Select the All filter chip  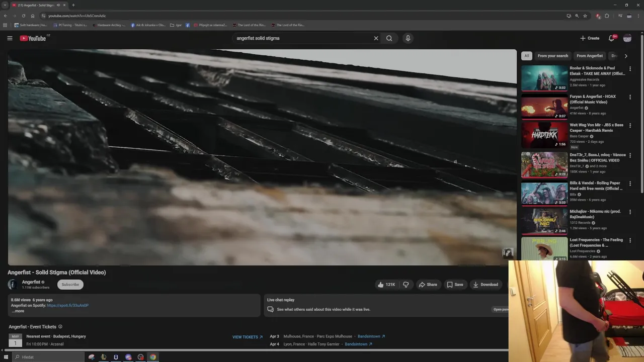pyautogui.click(x=527, y=56)
